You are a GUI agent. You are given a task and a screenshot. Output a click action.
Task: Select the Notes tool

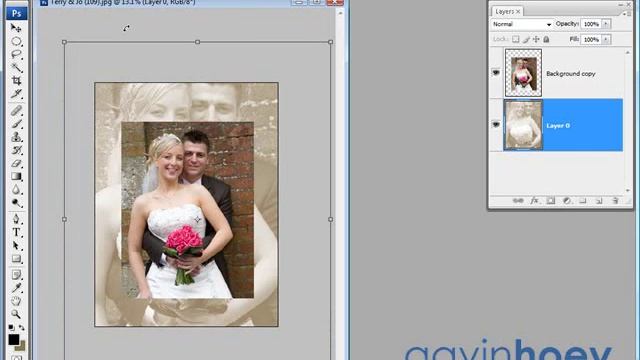16,275
